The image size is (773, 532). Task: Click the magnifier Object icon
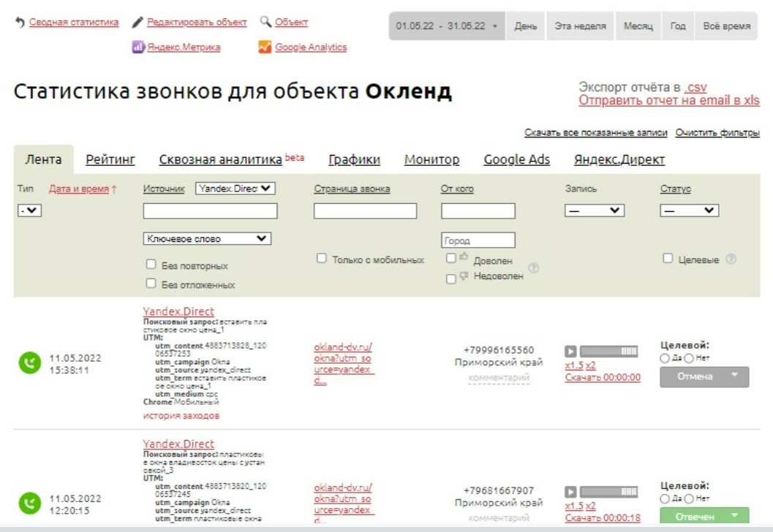(265, 22)
